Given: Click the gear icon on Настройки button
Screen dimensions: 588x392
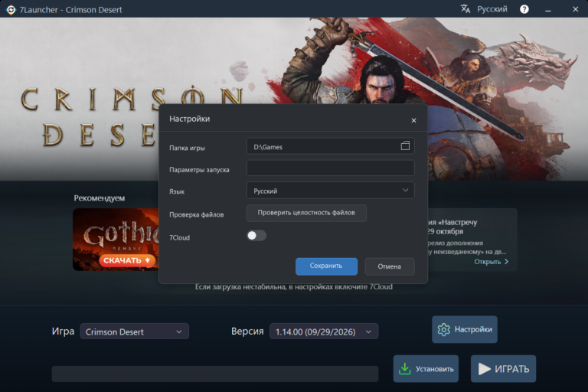Looking at the screenshot, I should click(x=443, y=329).
